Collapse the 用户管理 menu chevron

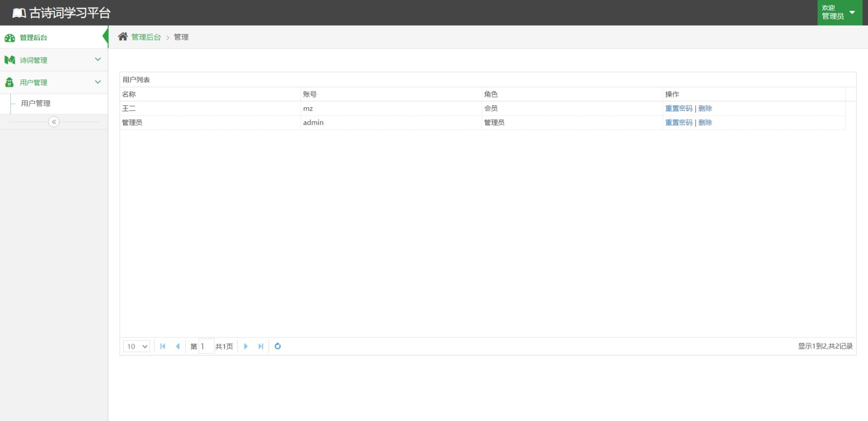(x=98, y=82)
